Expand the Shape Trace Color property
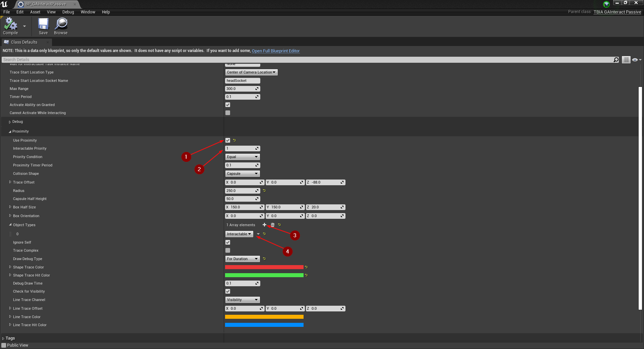 pyautogui.click(x=10, y=267)
